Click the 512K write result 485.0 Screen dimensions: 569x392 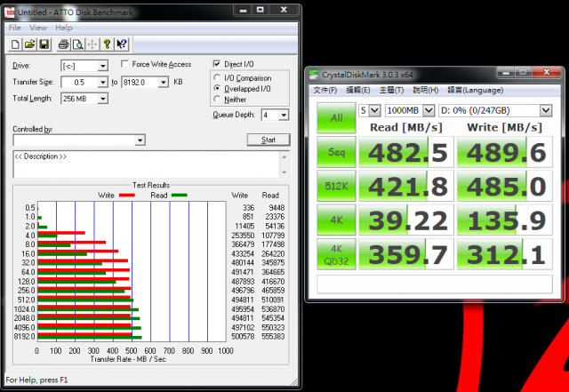coord(505,186)
